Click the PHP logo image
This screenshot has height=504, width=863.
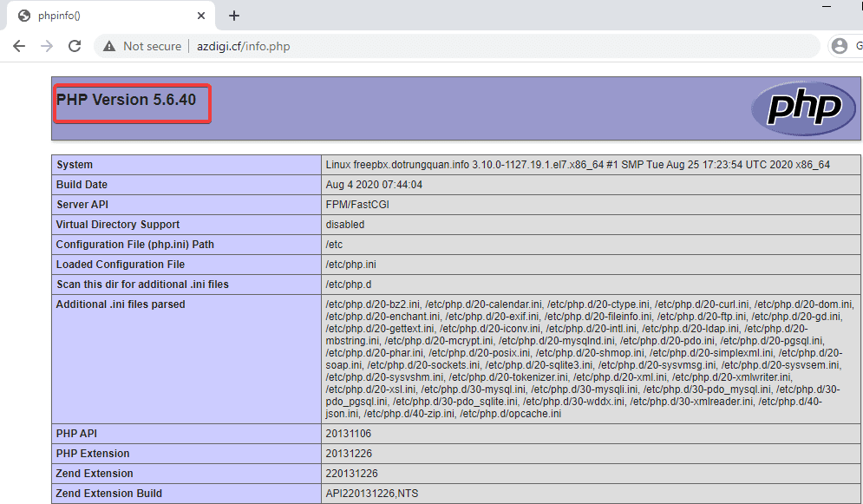coord(797,108)
